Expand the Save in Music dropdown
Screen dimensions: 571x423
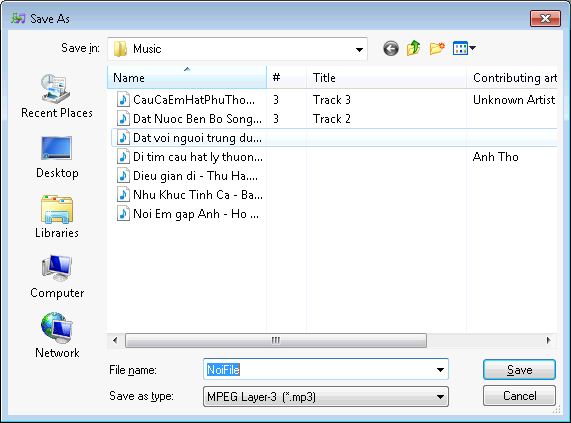(359, 49)
